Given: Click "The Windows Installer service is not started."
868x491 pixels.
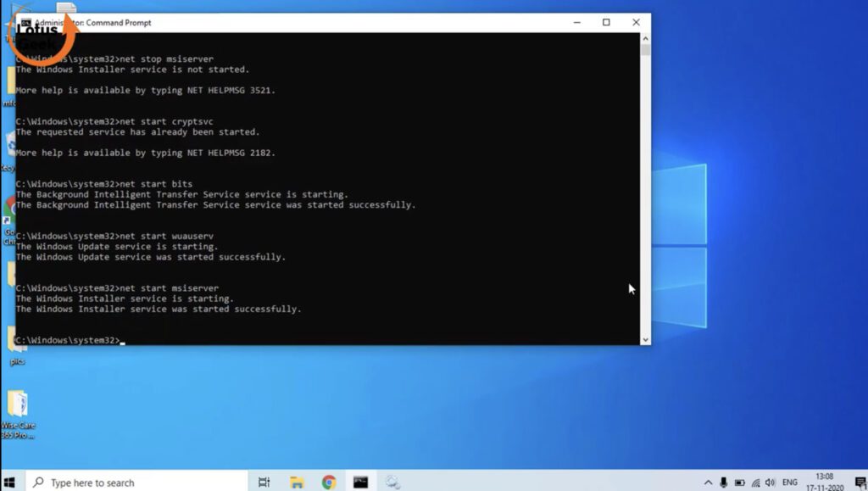Looking at the screenshot, I should pyautogui.click(x=132, y=70).
